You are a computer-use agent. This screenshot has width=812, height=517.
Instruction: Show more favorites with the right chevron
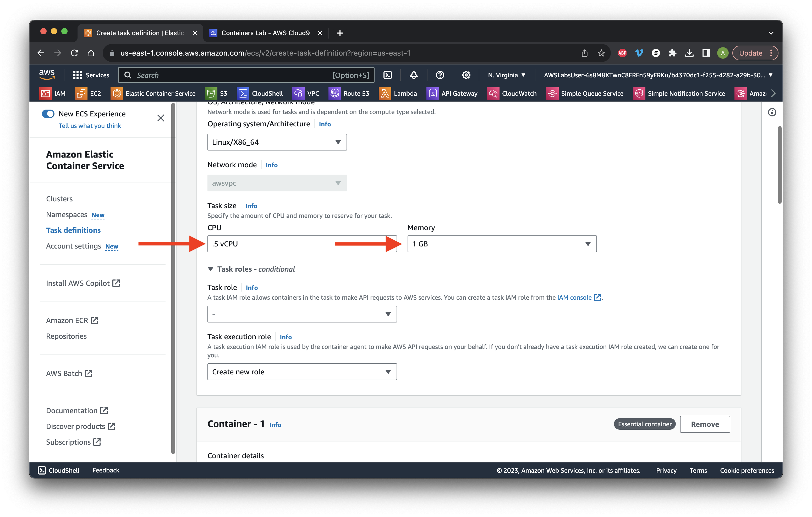point(773,94)
